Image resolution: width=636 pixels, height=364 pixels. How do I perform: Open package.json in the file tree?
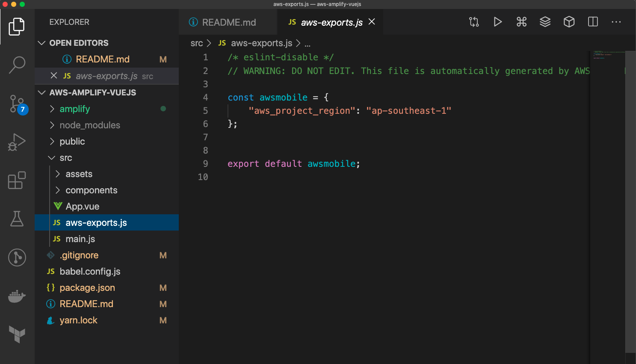pos(106,287)
